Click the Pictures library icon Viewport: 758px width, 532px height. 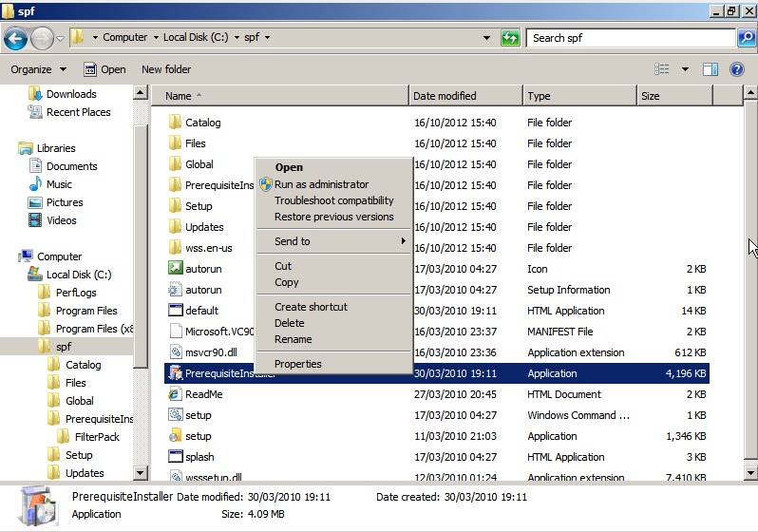click(x=35, y=202)
